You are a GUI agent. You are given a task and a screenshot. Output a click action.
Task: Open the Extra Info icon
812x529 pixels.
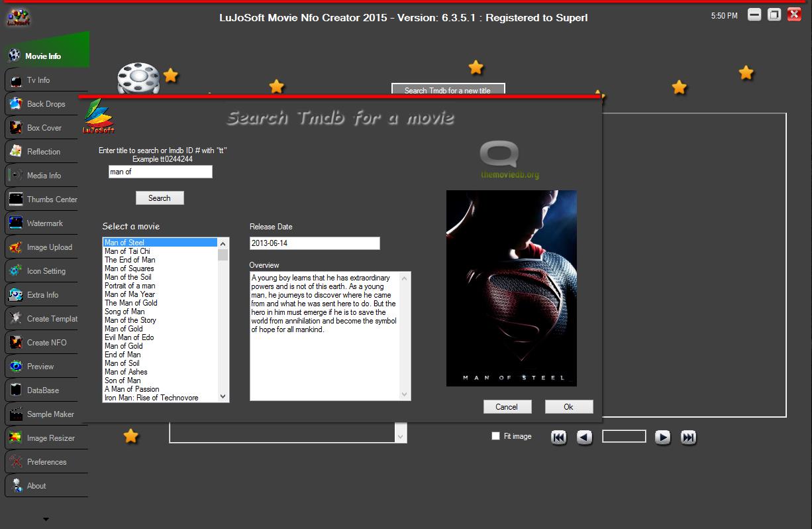click(15, 295)
